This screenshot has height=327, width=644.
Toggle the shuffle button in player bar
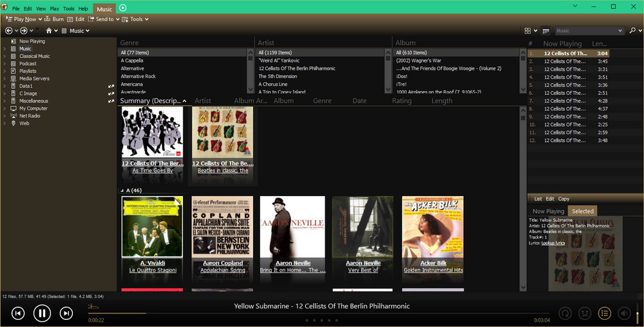click(x=585, y=313)
